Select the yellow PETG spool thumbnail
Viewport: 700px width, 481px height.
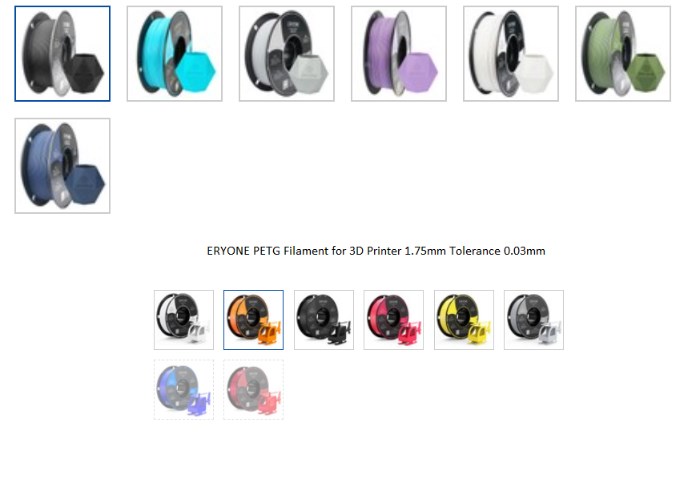coord(464,320)
